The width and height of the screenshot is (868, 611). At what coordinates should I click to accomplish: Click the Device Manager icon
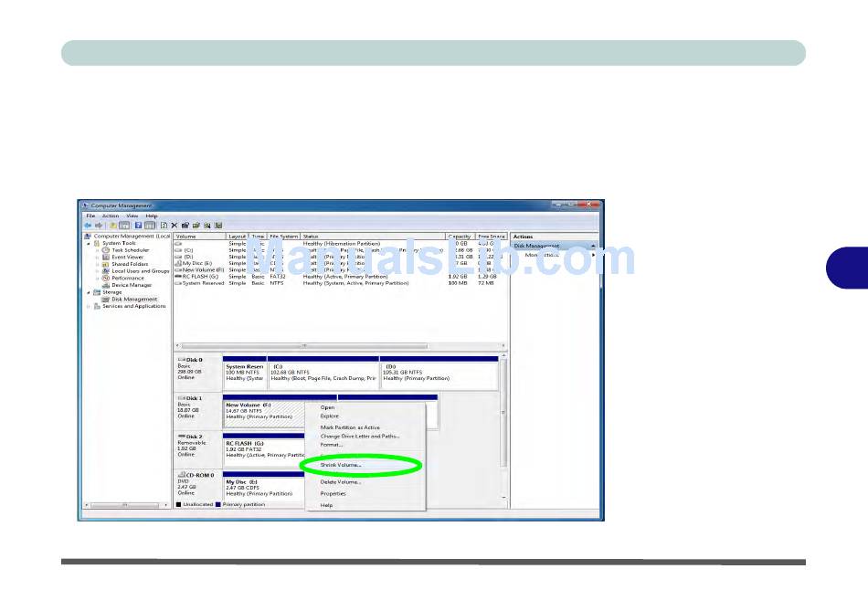(106, 286)
